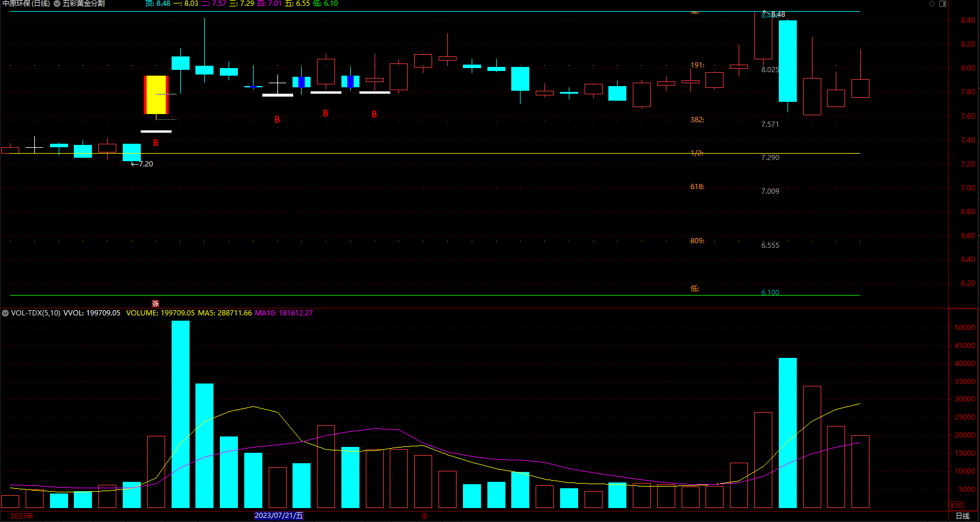Click the 2023/07/21/五 date marker on the time axis
The height and width of the screenshot is (522, 980).
coord(279,516)
